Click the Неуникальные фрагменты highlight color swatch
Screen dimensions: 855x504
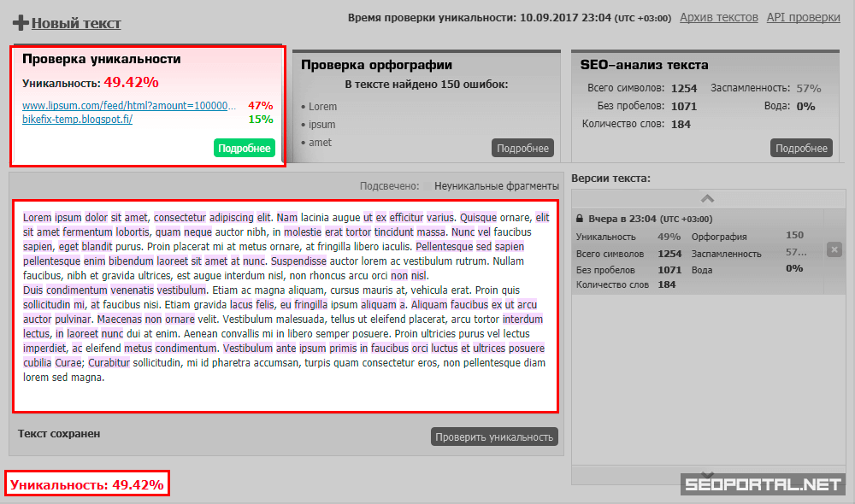point(426,186)
